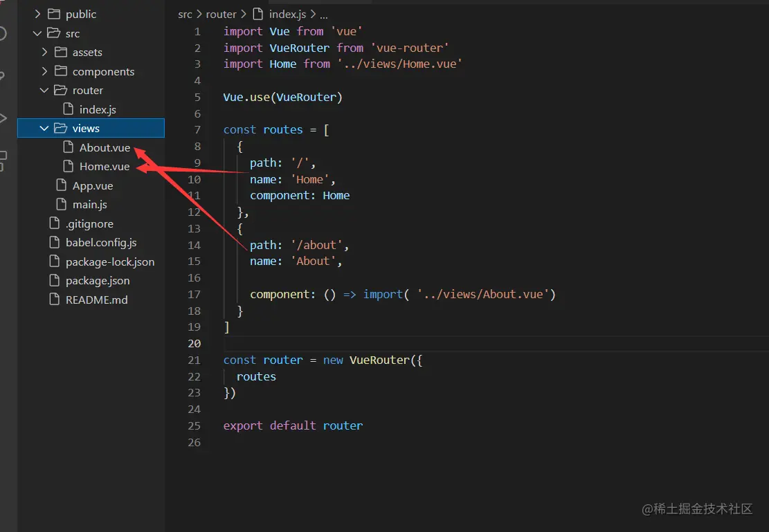Open App.vue file
This screenshot has height=532, width=769.
(x=93, y=186)
